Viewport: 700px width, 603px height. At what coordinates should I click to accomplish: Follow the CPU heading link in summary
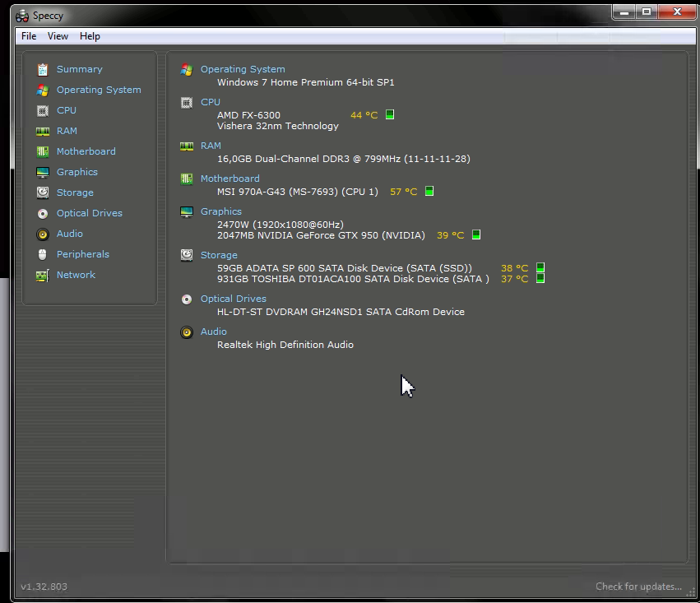click(x=211, y=102)
